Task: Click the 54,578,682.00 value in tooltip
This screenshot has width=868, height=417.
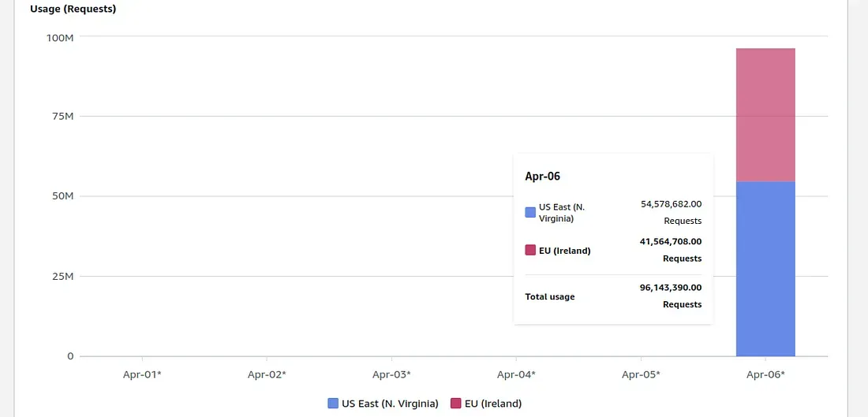Action: (x=672, y=203)
